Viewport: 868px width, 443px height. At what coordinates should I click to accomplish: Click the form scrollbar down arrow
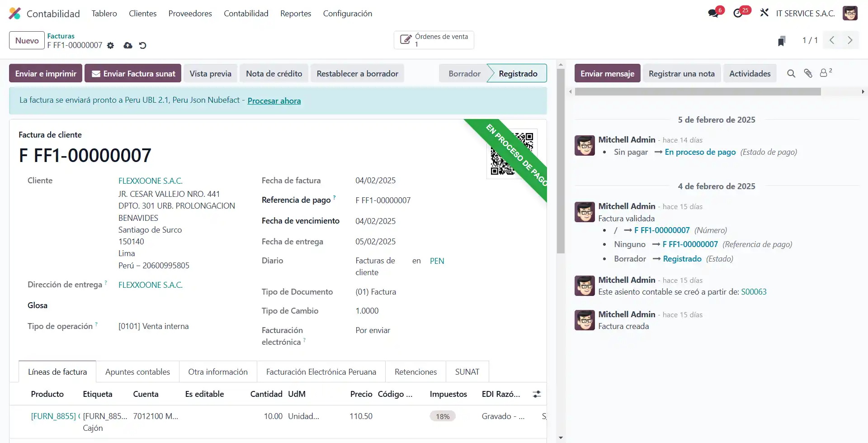point(561,438)
